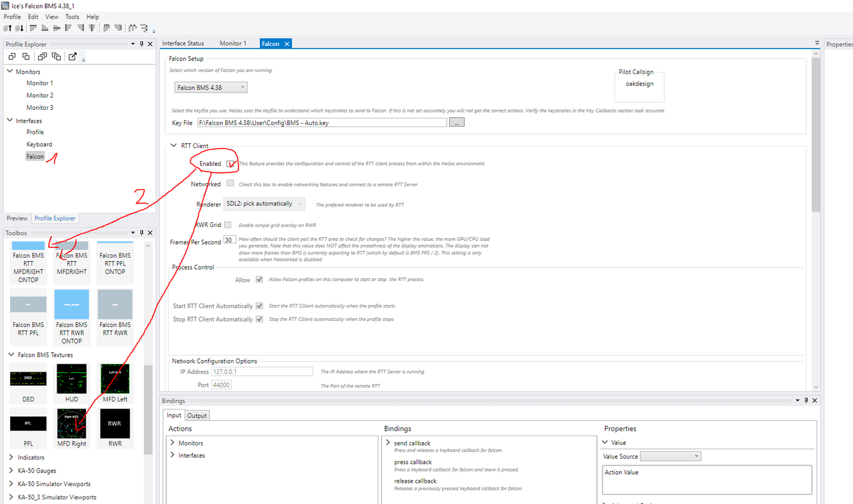Screen dimensions: 853x504
Task: Click the Action Value text box
Action: click(x=707, y=479)
